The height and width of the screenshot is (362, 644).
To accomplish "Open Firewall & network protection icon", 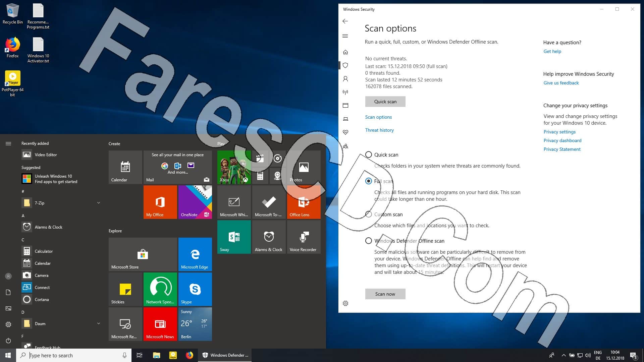I will click(x=345, y=92).
